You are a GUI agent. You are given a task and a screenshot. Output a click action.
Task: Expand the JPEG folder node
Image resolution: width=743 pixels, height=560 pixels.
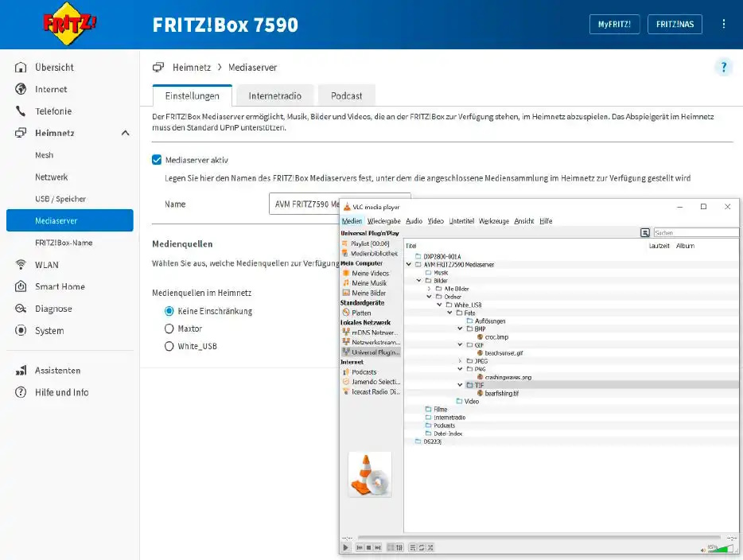coord(460,361)
